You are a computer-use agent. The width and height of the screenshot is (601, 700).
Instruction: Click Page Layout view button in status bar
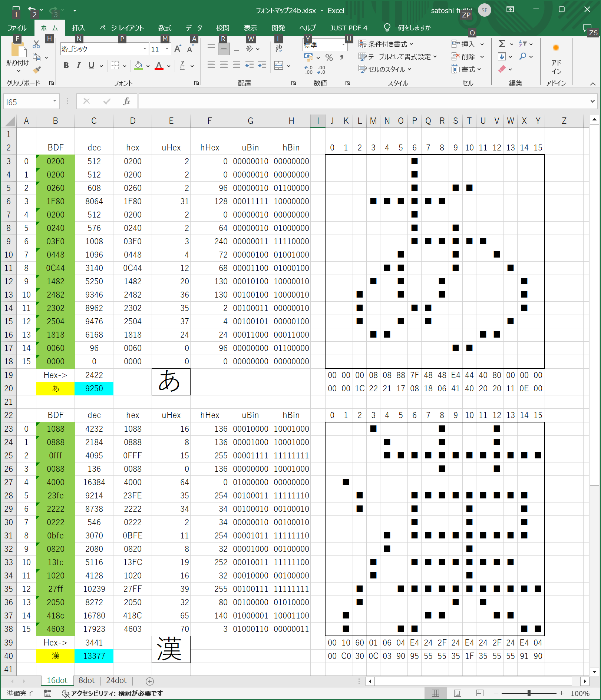coord(458,693)
